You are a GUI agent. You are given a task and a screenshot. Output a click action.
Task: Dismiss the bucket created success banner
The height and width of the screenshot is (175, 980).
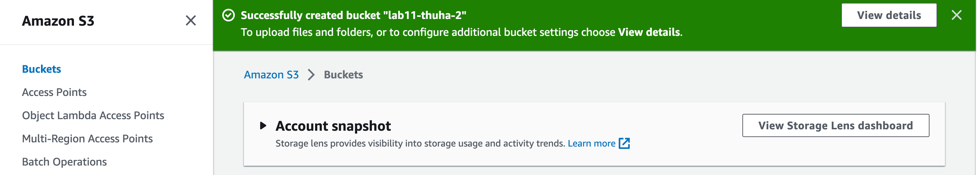click(956, 15)
